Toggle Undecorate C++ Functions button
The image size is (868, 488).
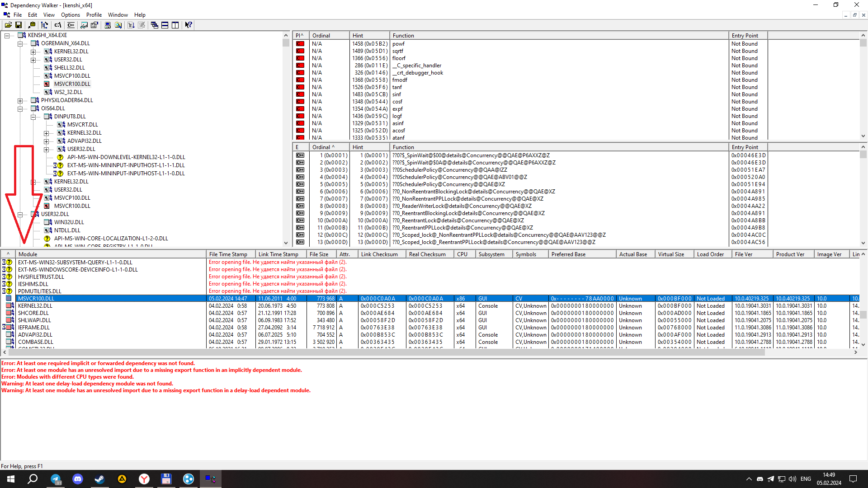71,25
